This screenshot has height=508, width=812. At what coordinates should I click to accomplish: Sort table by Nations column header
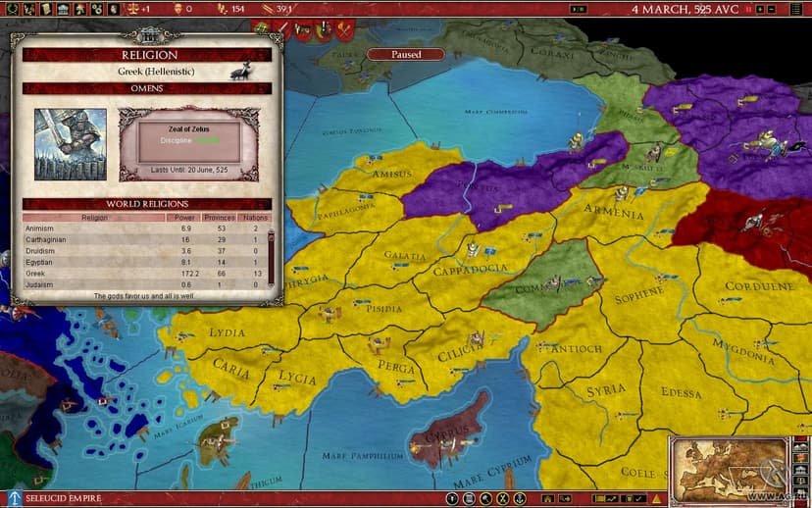tap(255, 218)
